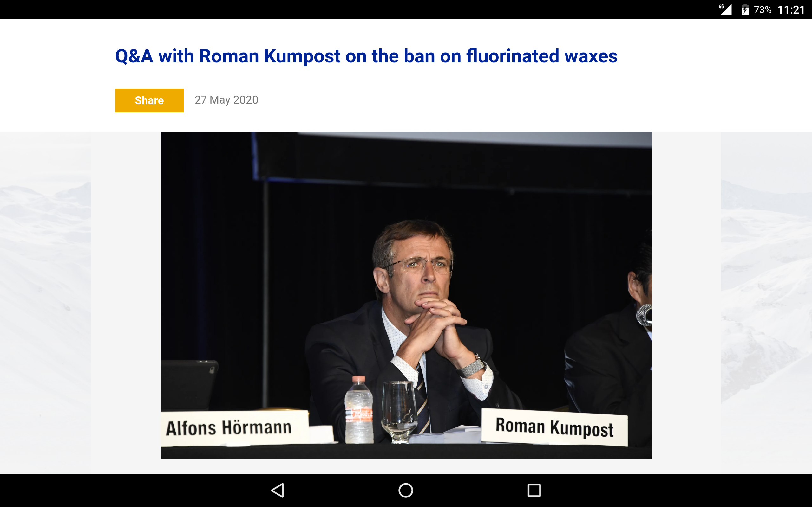Tap the Roman Kumpost name plate in photo

[554, 427]
